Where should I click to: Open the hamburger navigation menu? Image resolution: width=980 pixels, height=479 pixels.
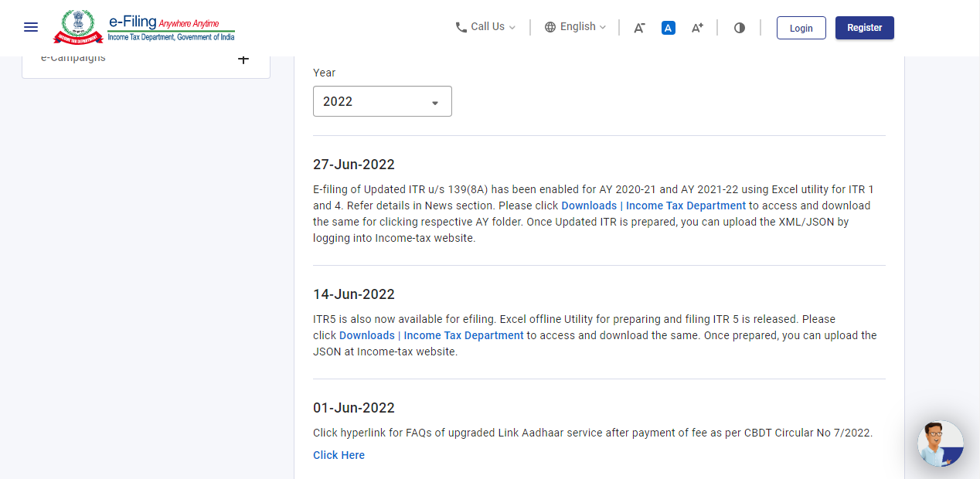click(x=31, y=28)
